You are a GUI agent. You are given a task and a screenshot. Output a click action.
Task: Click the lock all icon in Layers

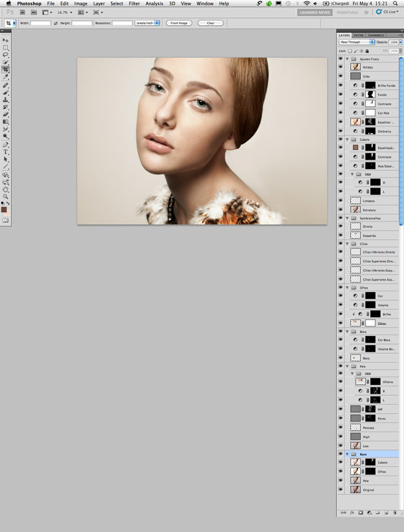point(367,51)
